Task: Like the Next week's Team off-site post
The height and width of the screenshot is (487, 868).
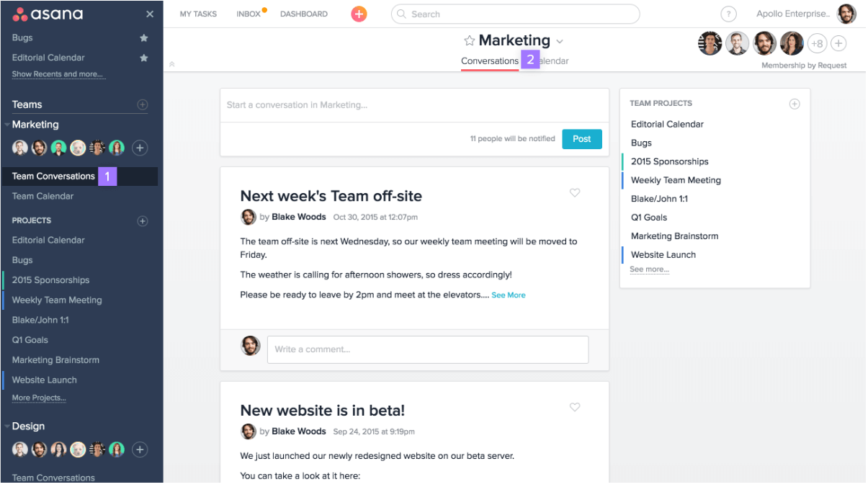Action: click(575, 192)
